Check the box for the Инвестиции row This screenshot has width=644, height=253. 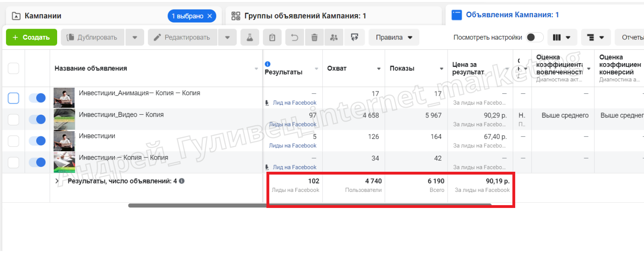[14, 141]
